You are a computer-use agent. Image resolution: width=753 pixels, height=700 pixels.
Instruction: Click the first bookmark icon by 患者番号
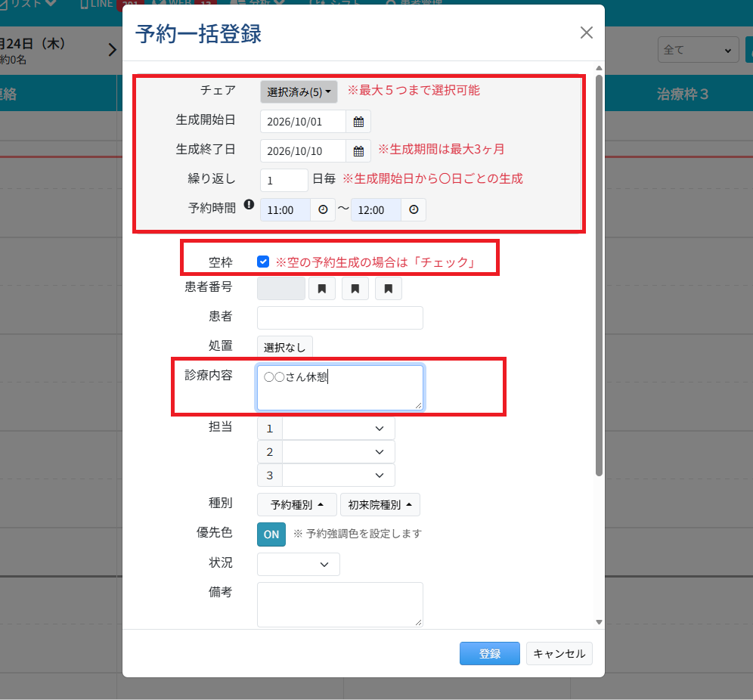pos(322,289)
